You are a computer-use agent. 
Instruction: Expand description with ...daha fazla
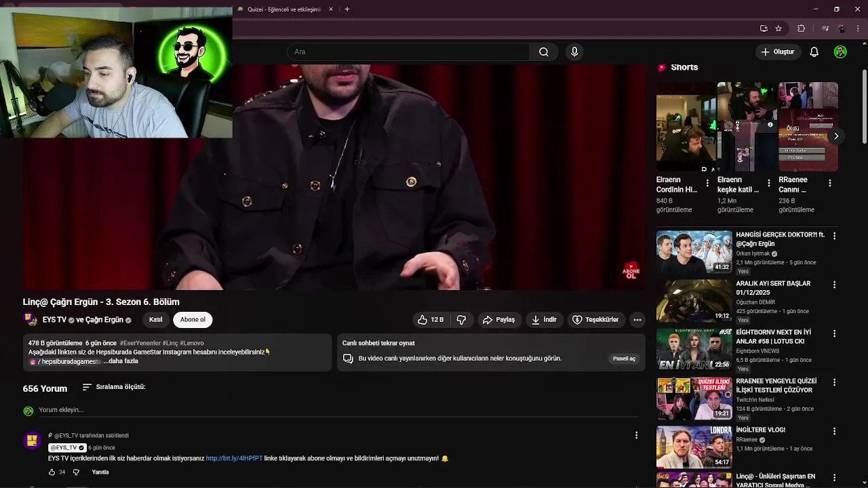121,361
